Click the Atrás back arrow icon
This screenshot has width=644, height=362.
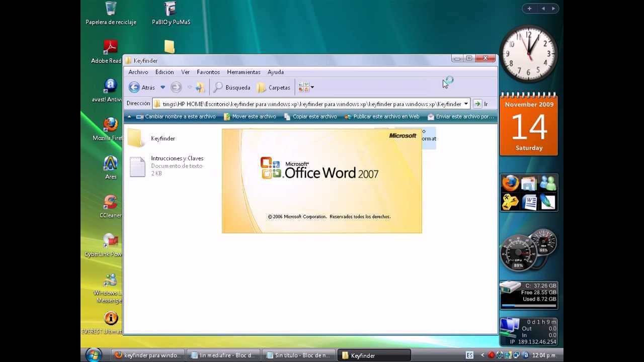(x=134, y=87)
